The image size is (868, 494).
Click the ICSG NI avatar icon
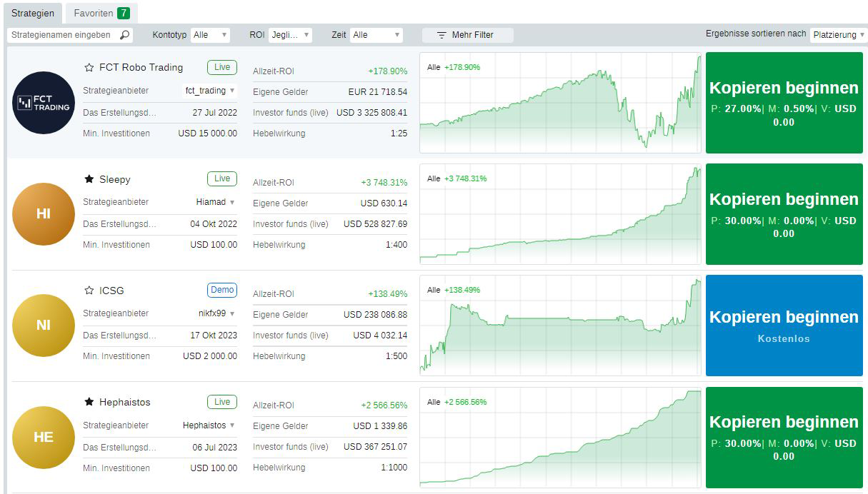pos(44,325)
